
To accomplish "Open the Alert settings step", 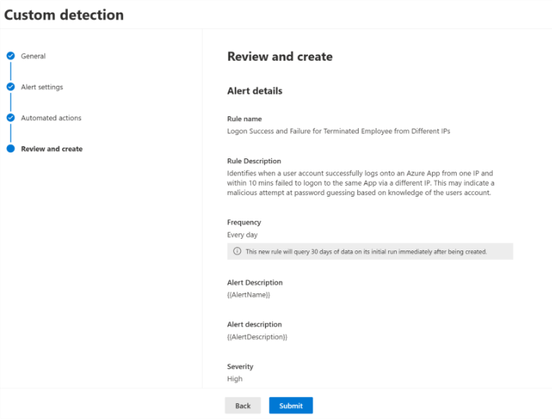I will click(42, 87).
